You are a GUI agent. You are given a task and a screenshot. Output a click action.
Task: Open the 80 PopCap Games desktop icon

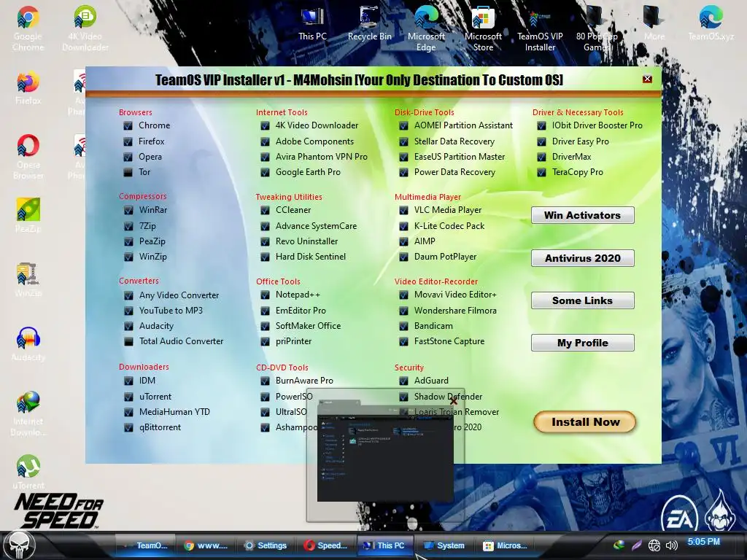click(x=597, y=28)
